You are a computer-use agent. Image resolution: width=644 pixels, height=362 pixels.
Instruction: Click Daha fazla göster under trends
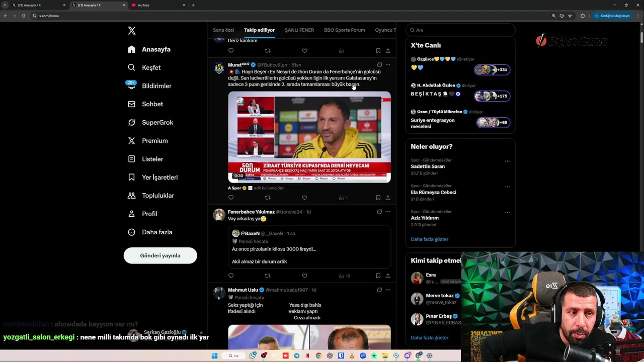click(429, 239)
